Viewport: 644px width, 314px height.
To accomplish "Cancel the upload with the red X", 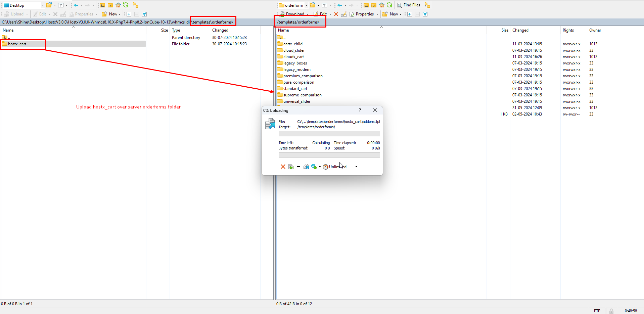I will pyautogui.click(x=283, y=167).
